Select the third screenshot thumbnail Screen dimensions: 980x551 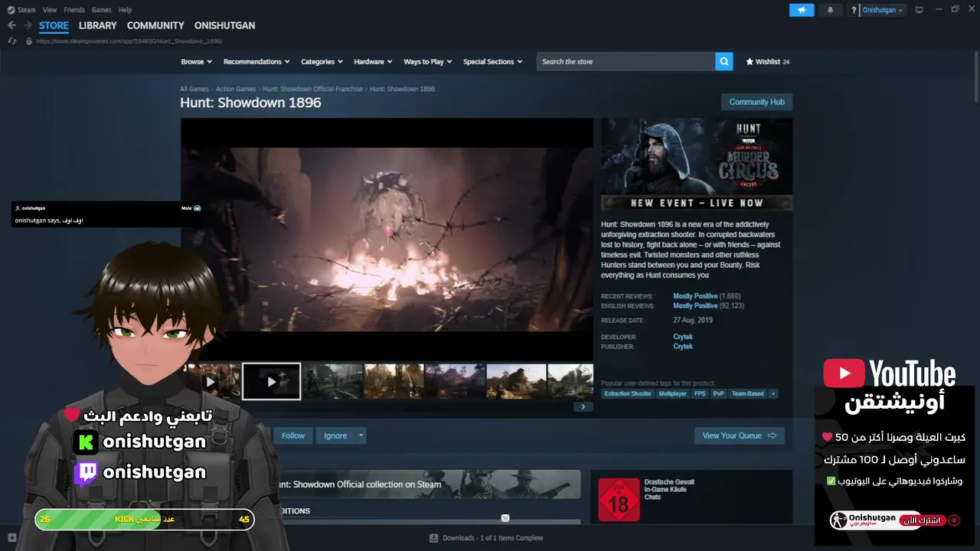[332, 381]
